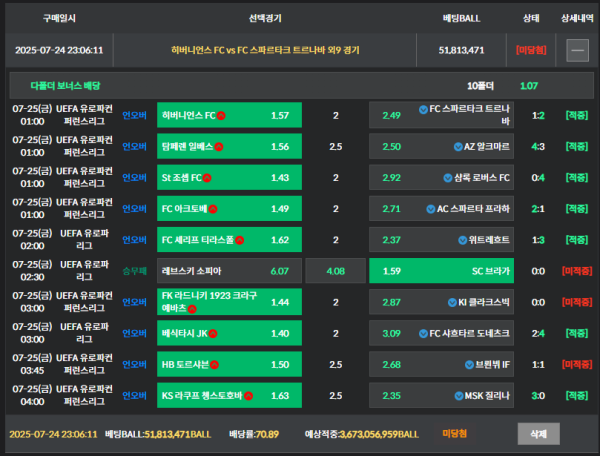Click 다폴더 보너스 배당 bonus row
The image size is (600, 456).
tap(302, 86)
